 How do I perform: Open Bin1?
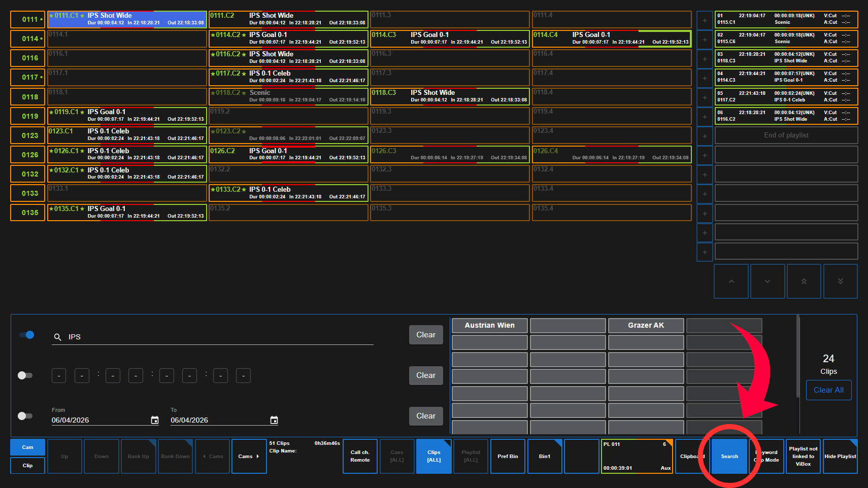click(545, 457)
